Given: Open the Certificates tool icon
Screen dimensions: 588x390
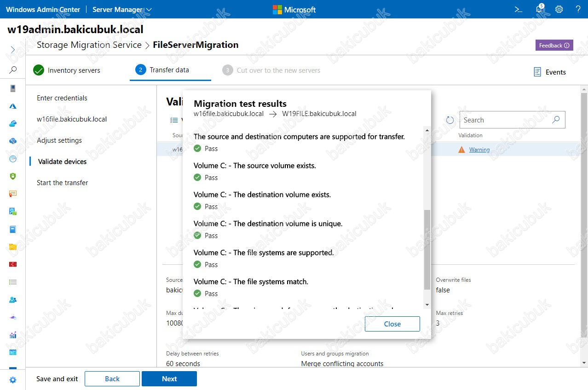Looking at the screenshot, I should pyautogui.click(x=13, y=194).
